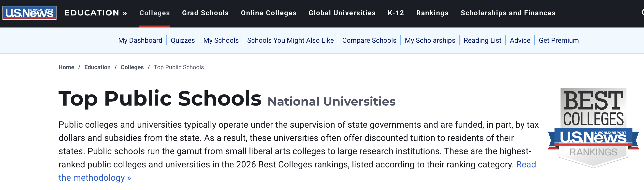The image size is (644, 190).
Task: Click the Best Colleges rankings badge
Action: tap(593, 130)
